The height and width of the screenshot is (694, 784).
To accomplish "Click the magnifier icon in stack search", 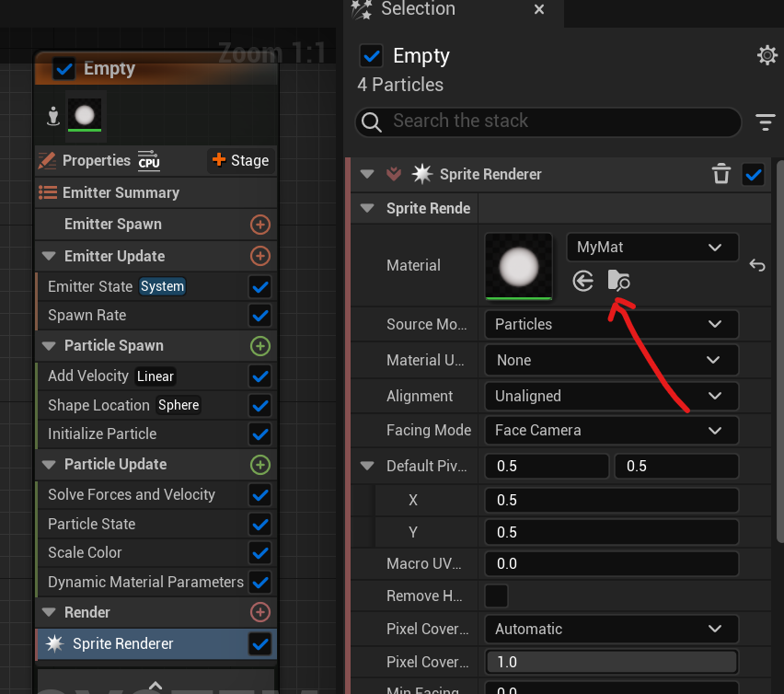I will click(x=372, y=121).
